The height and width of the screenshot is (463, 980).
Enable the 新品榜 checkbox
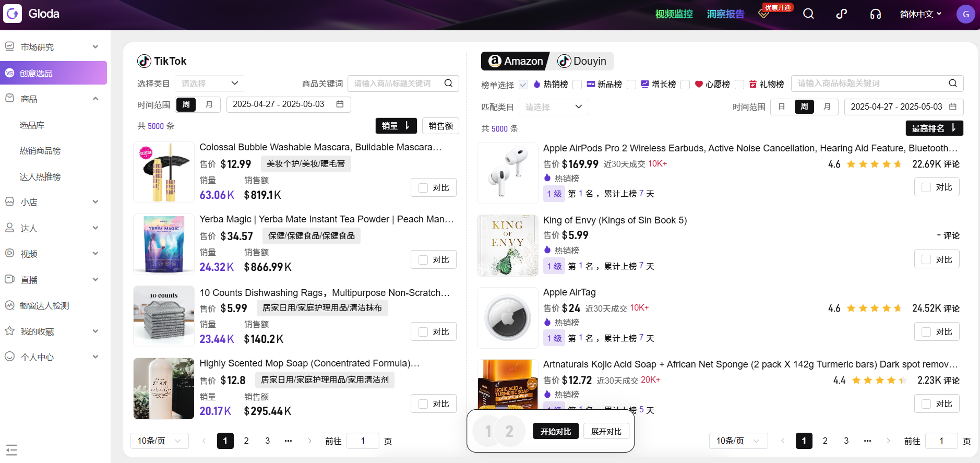click(x=577, y=85)
